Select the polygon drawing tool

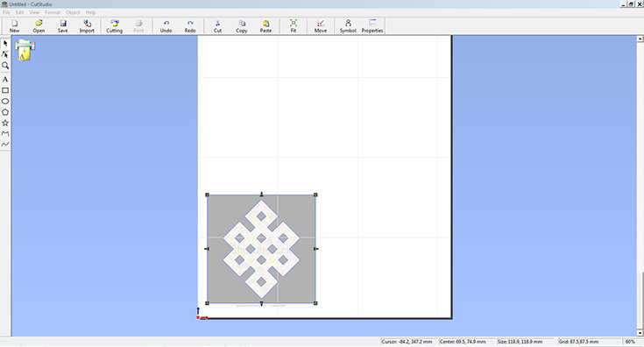[5, 112]
